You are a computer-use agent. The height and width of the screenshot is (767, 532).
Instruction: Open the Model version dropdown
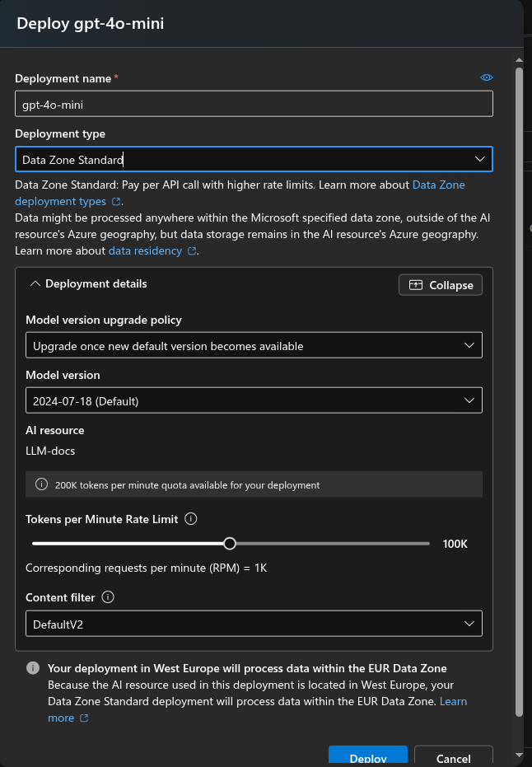pos(469,400)
